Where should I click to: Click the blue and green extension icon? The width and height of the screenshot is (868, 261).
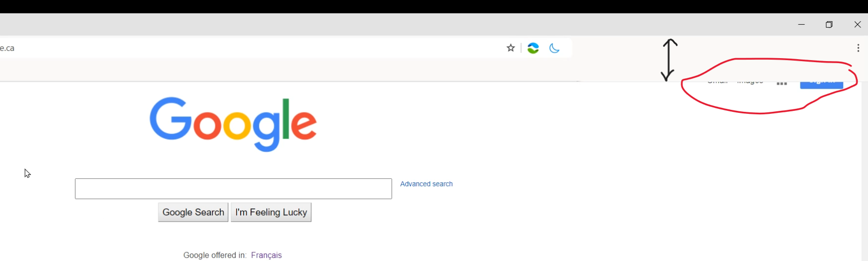pyautogui.click(x=533, y=48)
